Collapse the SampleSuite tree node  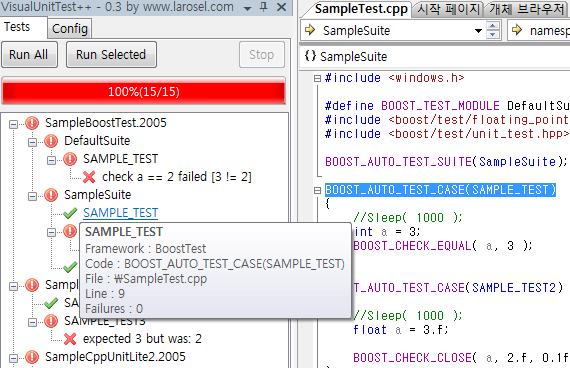point(32,196)
